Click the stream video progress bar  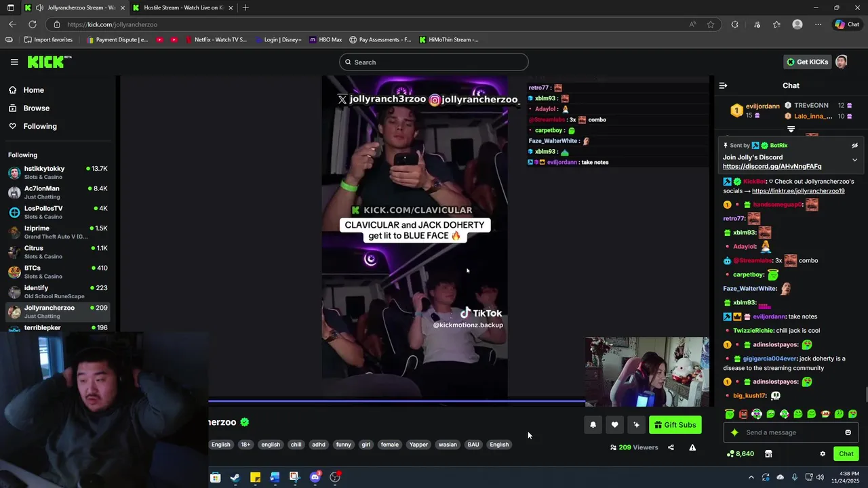(x=397, y=401)
